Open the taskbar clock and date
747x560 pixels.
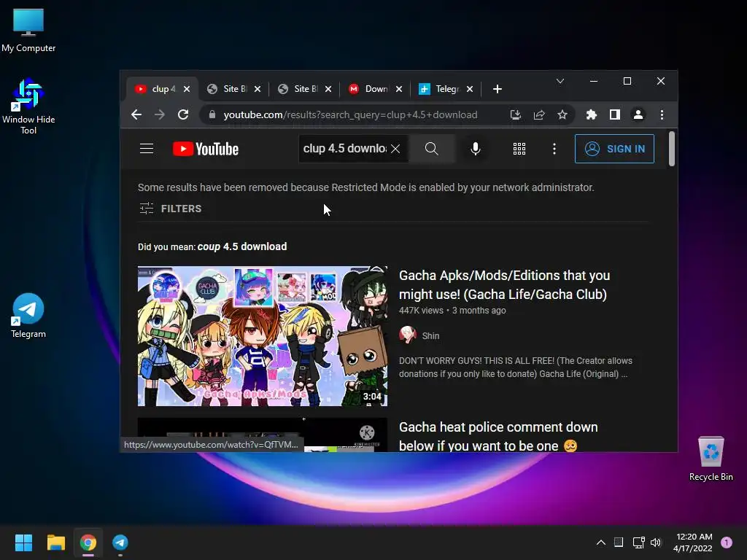click(694, 542)
